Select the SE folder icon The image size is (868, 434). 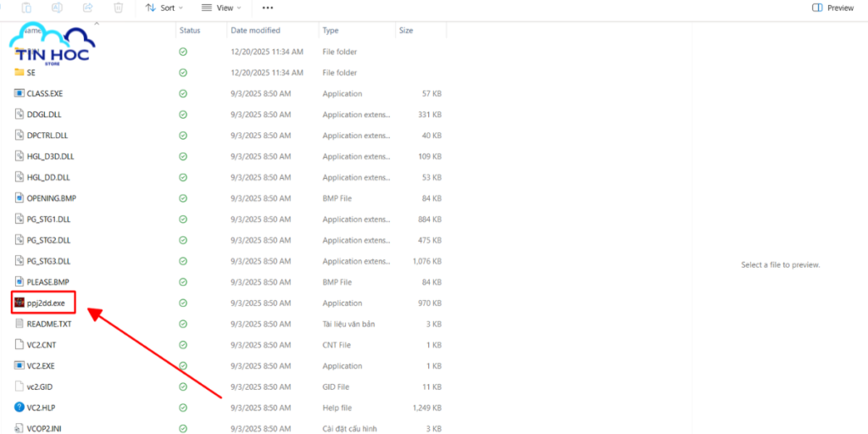(x=19, y=73)
